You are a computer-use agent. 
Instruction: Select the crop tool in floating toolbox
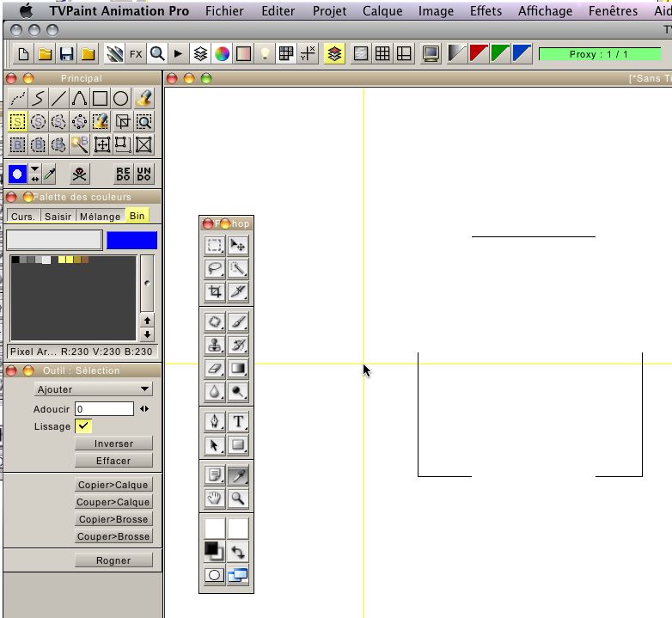pyautogui.click(x=215, y=292)
